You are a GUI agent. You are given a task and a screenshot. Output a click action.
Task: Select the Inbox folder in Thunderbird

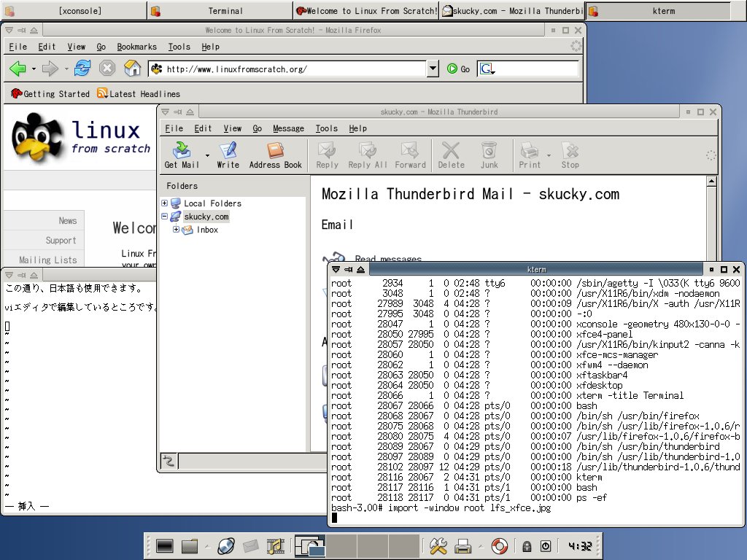pyautogui.click(x=207, y=230)
